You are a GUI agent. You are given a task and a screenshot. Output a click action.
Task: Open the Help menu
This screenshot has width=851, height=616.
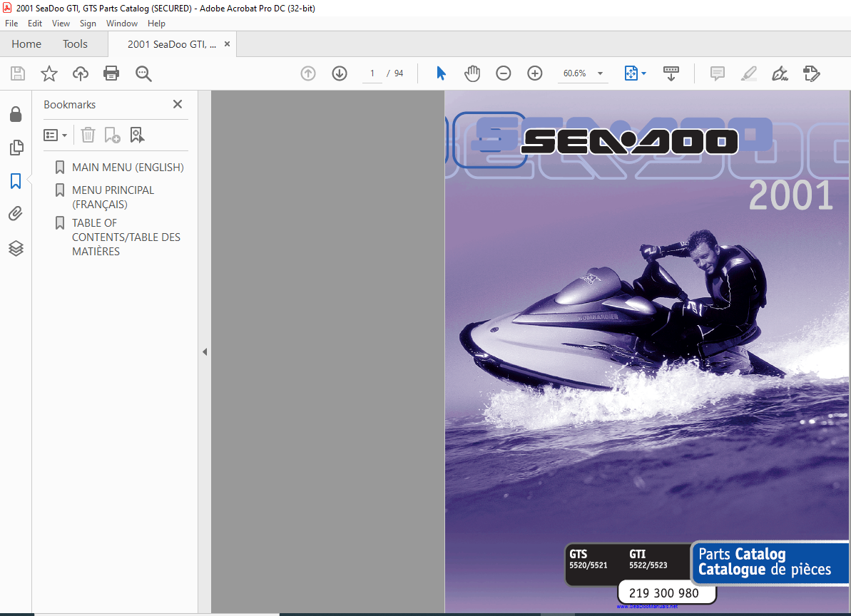click(156, 24)
